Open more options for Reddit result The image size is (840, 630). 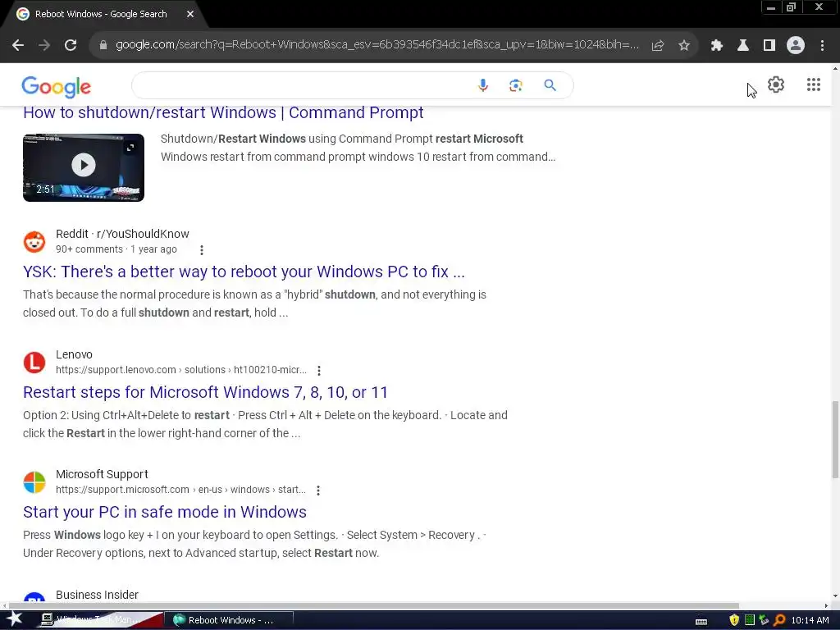pyautogui.click(x=202, y=249)
